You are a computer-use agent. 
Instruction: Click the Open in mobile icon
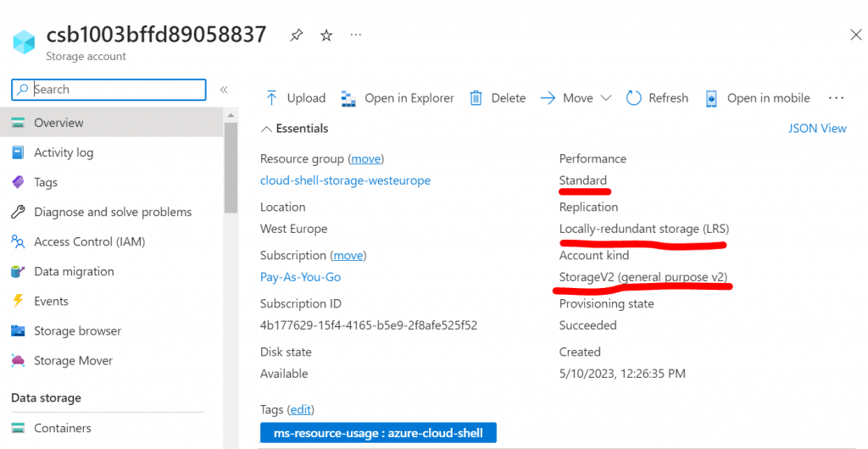711,98
